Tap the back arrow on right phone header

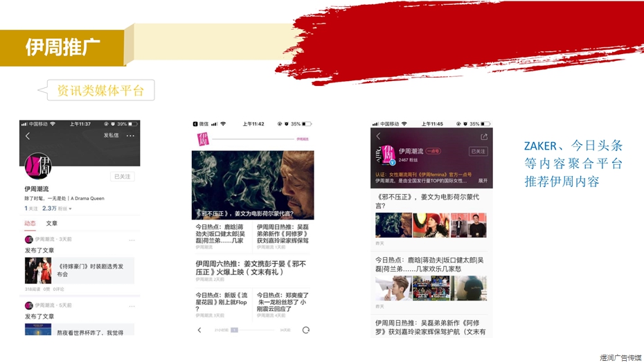point(379,136)
